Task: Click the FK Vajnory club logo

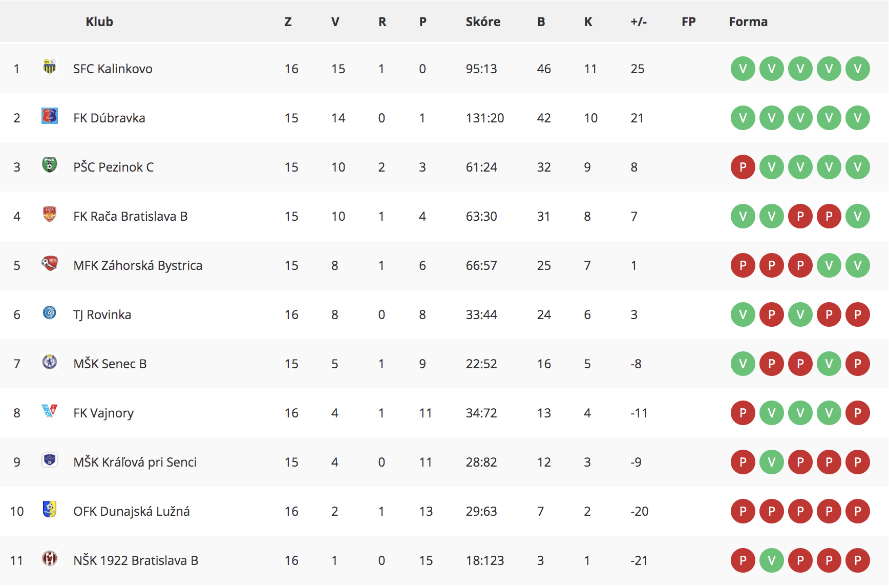Action: (50, 411)
